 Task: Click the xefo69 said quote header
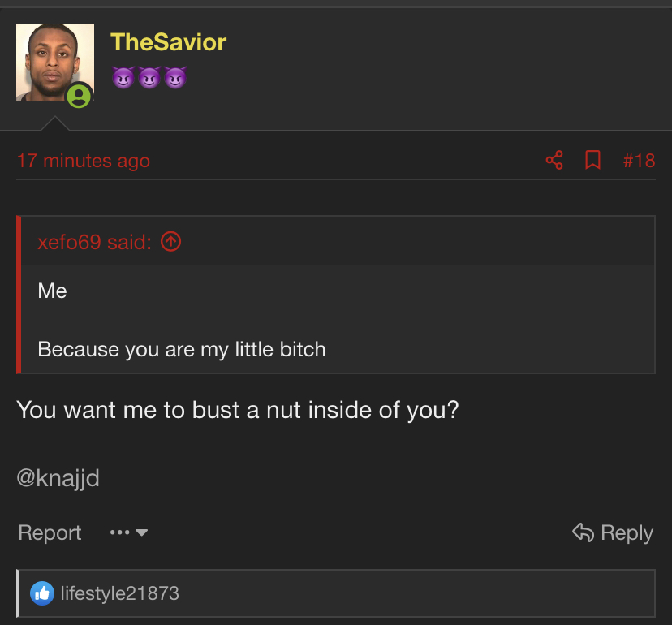[x=95, y=242]
